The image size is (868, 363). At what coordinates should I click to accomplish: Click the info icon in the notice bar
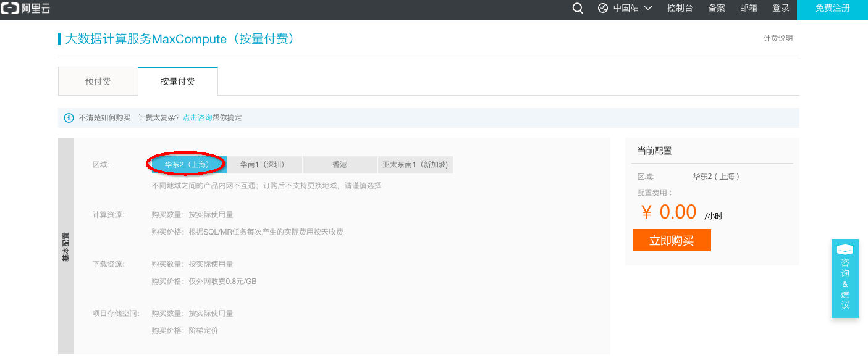click(69, 117)
